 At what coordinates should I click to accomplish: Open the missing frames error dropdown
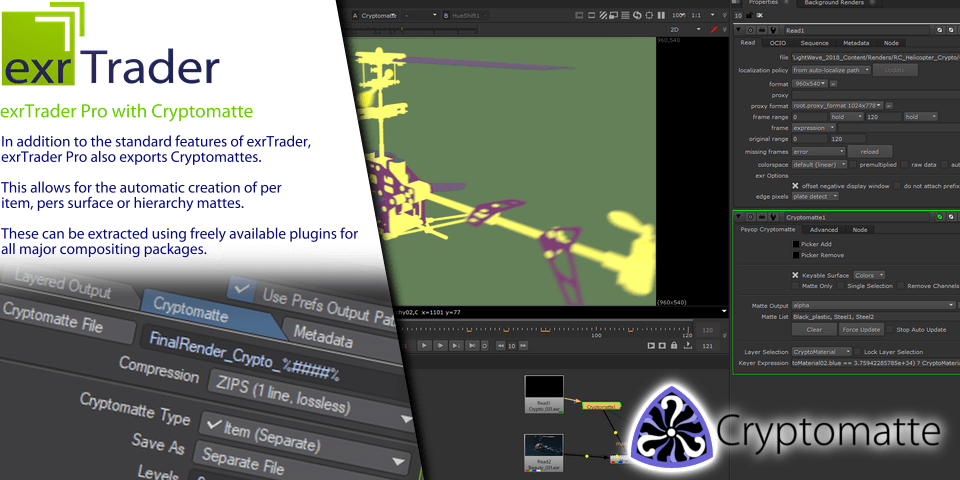(x=819, y=151)
